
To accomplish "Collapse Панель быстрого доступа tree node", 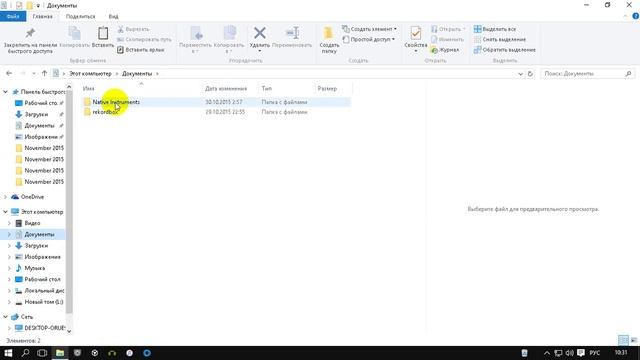I will 5,92.
